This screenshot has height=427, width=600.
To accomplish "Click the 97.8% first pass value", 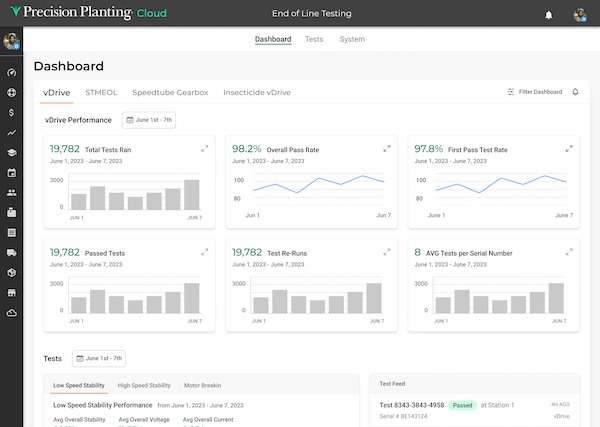I will (x=429, y=149).
